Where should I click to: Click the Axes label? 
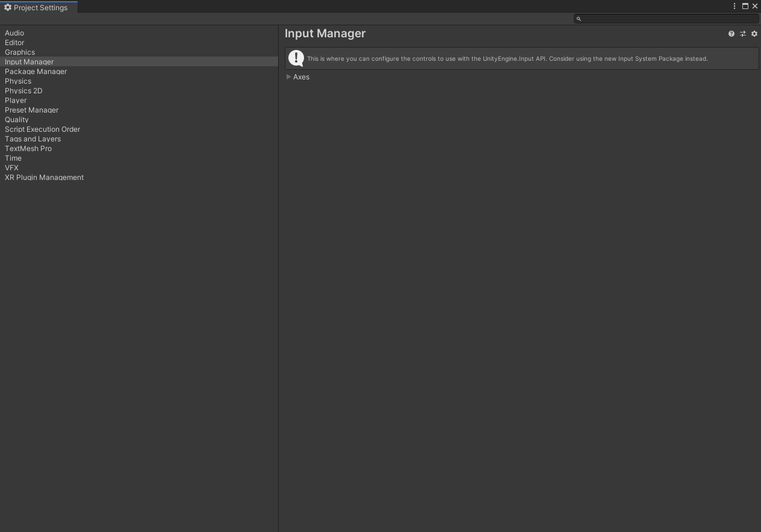click(x=301, y=77)
